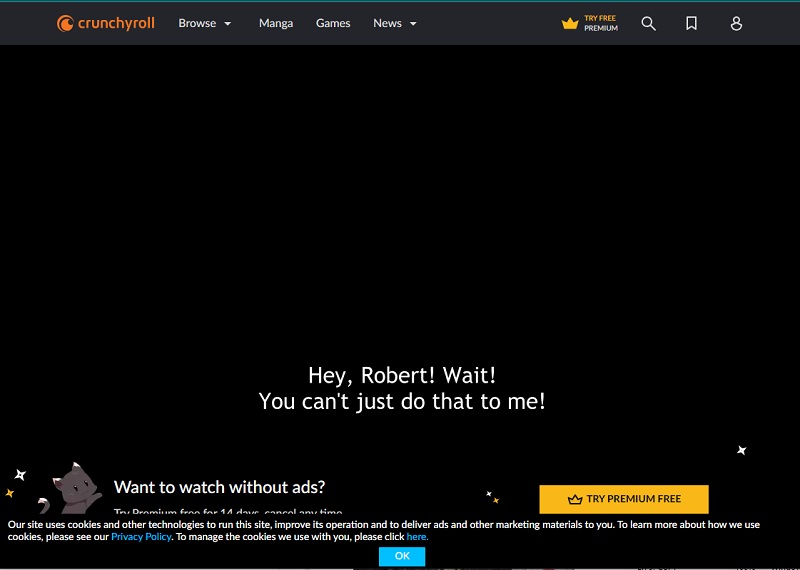Click the TRY PREMIUM FREE button
The width and height of the screenshot is (800, 570).
coord(623,499)
